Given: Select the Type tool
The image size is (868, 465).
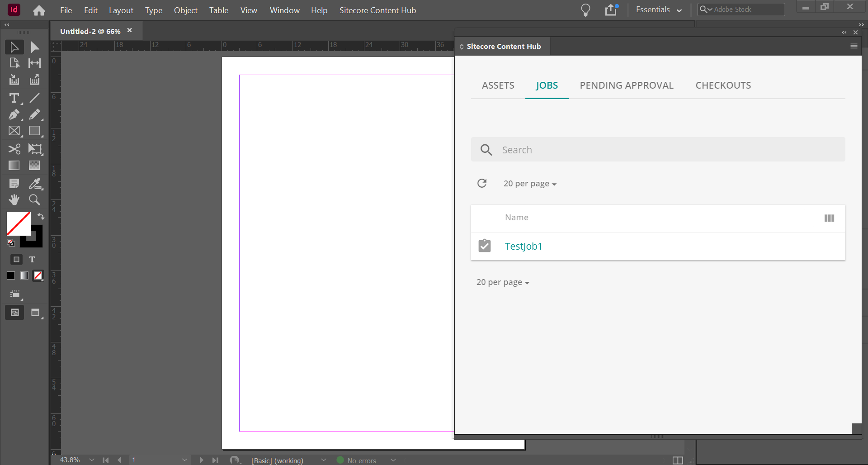Looking at the screenshot, I should 14,98.
